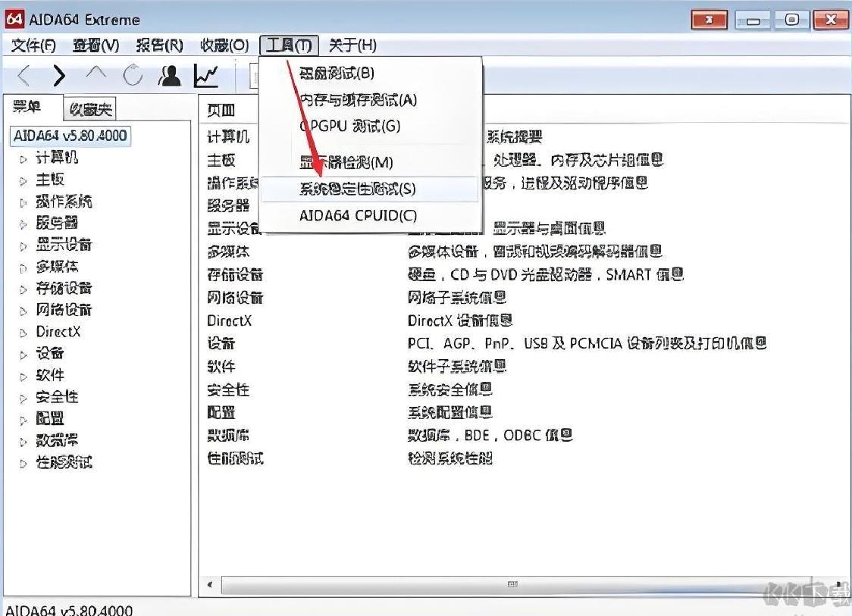Select 软件 in the sidebar tree
This screenshot has height=616, width=852.
[50, 375]
